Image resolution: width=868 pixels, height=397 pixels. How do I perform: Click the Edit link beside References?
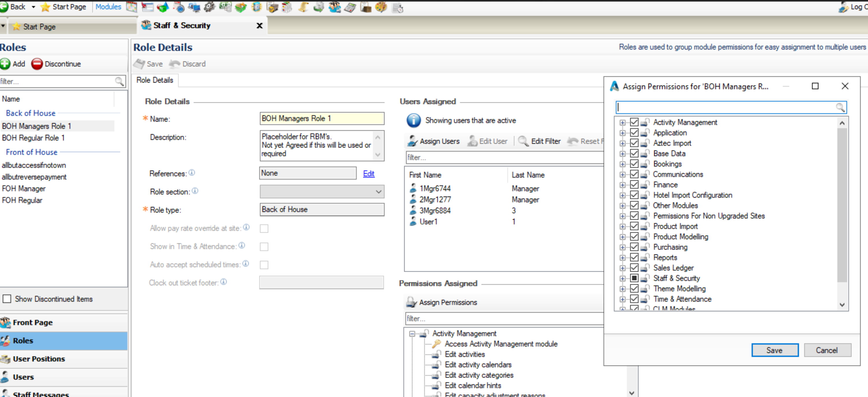pos(369,173)
